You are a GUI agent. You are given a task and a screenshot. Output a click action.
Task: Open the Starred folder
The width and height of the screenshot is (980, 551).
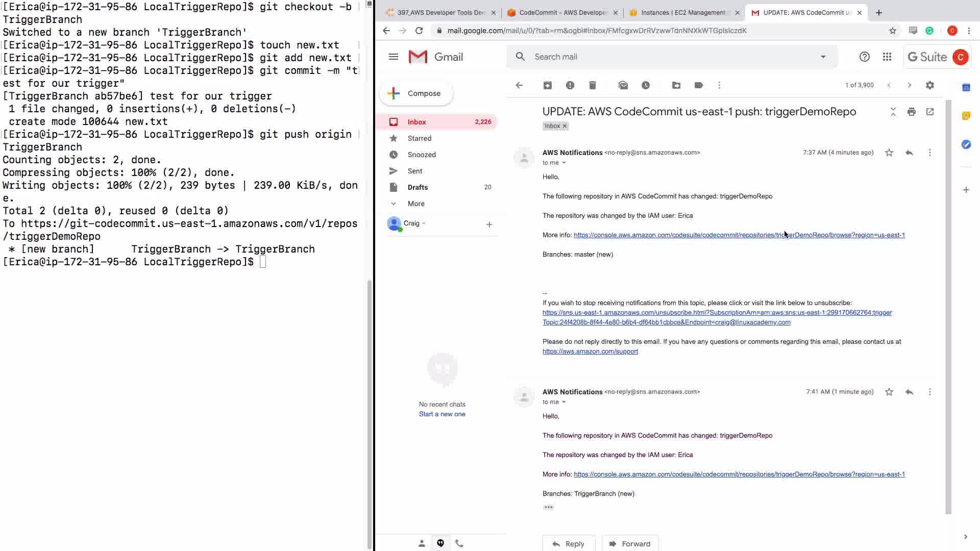pos(419,138)
